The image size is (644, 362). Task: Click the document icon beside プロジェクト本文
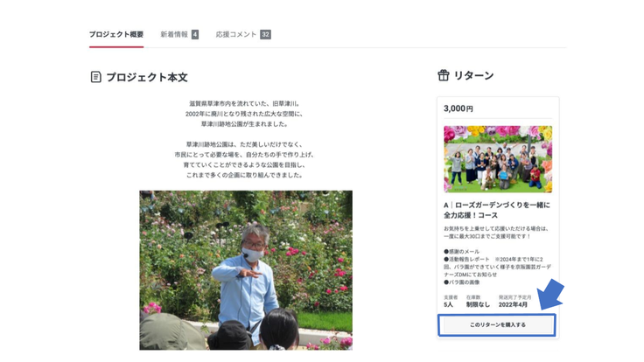[x=95, y=77]
